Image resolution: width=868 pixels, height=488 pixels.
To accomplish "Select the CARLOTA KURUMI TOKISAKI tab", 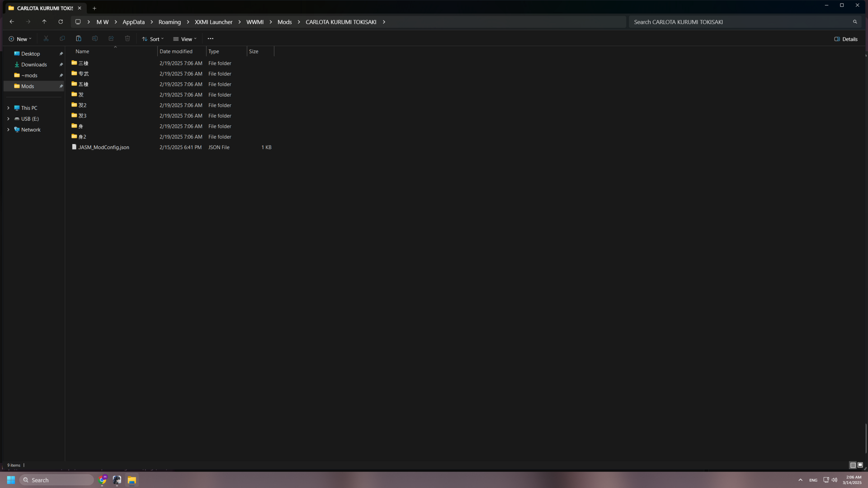I will (44, 8).
